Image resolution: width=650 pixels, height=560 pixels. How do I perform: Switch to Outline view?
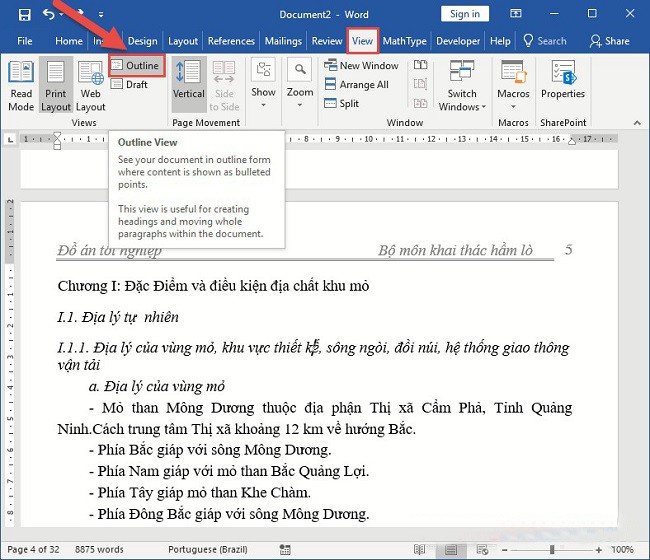[x=137, y=65]
